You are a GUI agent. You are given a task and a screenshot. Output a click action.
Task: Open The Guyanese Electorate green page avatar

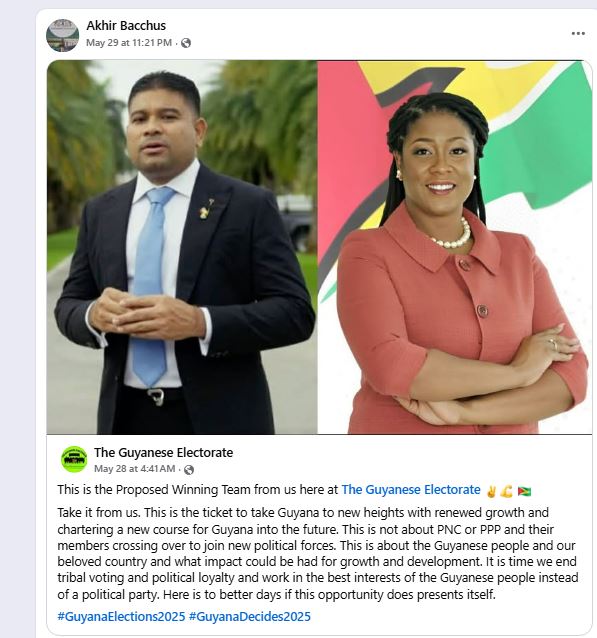[x=74, y=459]
